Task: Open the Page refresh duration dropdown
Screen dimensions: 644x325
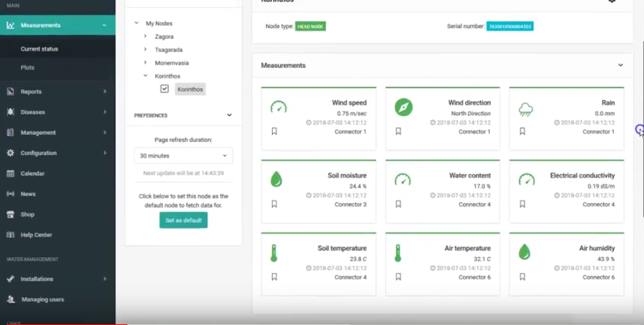Action: coord(183,156)
